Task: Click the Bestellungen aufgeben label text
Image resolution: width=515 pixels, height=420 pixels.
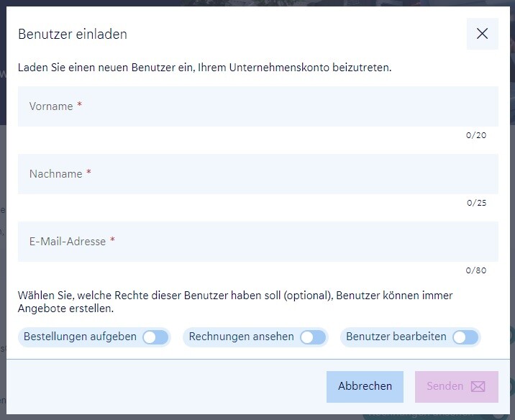Action: click(80, 337)
